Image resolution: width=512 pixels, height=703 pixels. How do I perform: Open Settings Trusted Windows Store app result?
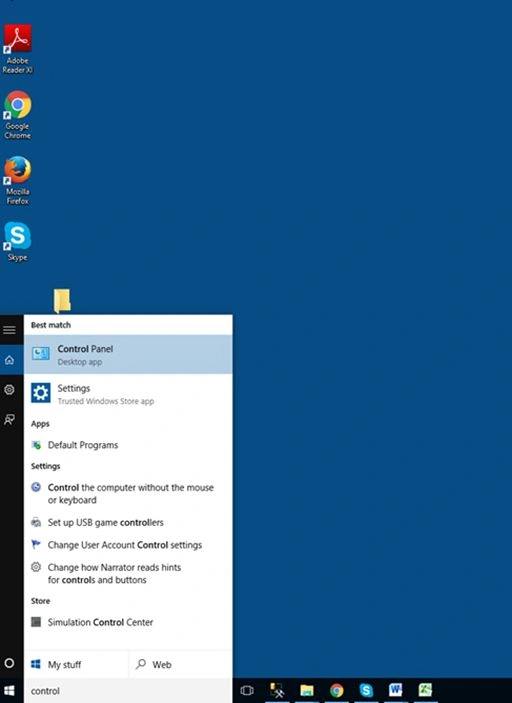[x=128, y=394]
